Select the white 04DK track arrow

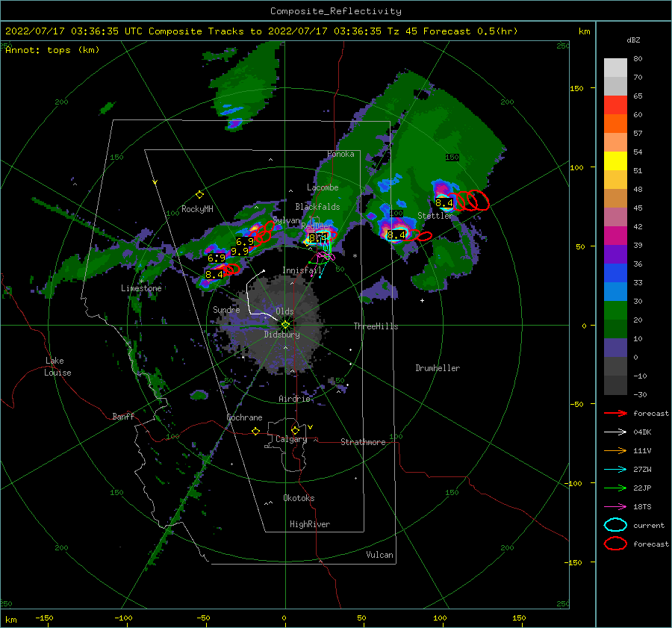pos(615,432)
